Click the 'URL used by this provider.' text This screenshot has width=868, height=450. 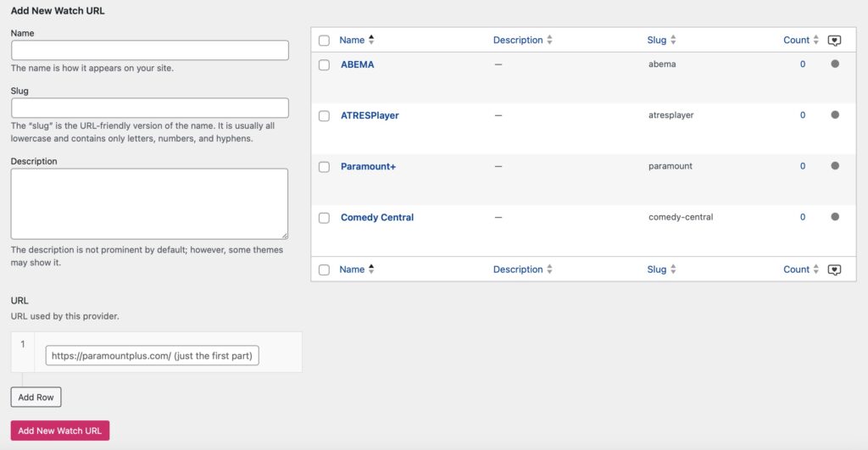click(64, 316)
